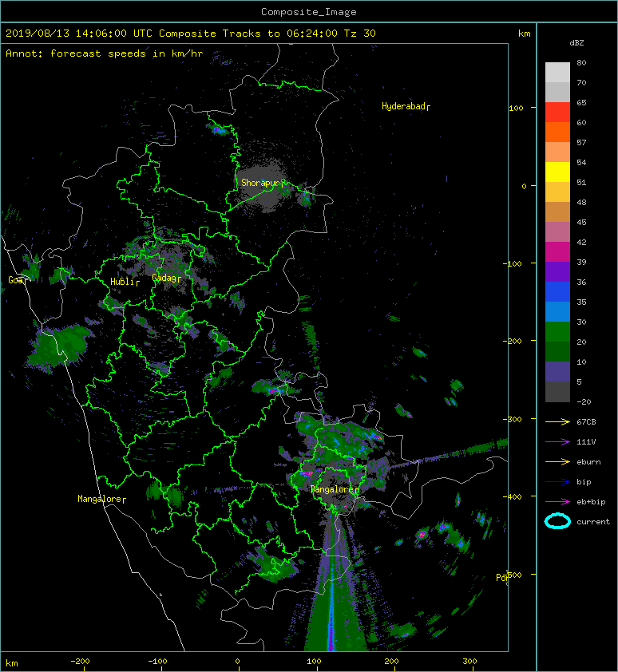The image size is (618, 672).
Task: Click the eb+bip magenta arrow legend icon
Action: (557, 501)
